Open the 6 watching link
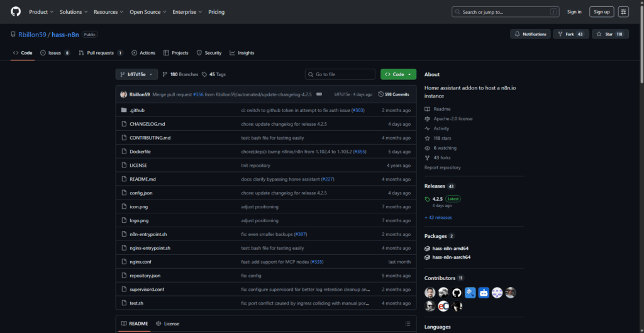Image resolution: width=644 pixels, height=333 pixels. (445, 148)
